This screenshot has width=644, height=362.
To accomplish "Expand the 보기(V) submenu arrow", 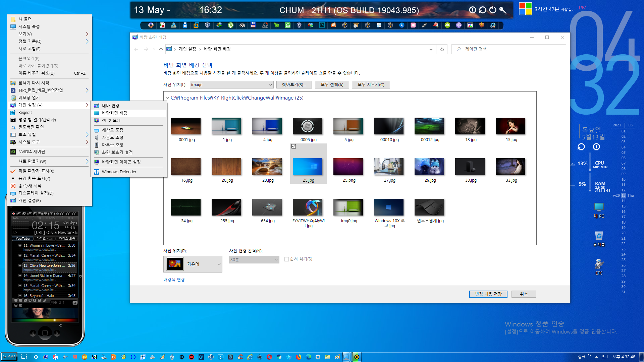I will tap(87, 34).
